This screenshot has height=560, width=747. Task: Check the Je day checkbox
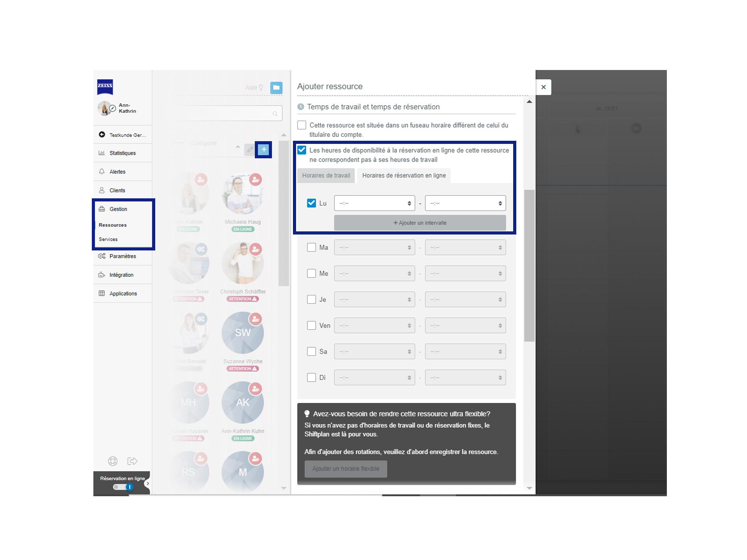(x=311, y=299)
